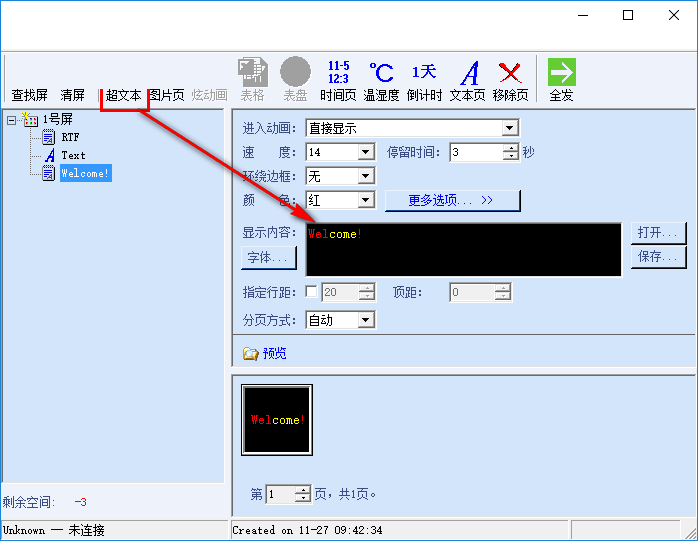Screen dimensions: 698x541
Task: Enable the 指定行距 checkbox
Action: [311, 292]
